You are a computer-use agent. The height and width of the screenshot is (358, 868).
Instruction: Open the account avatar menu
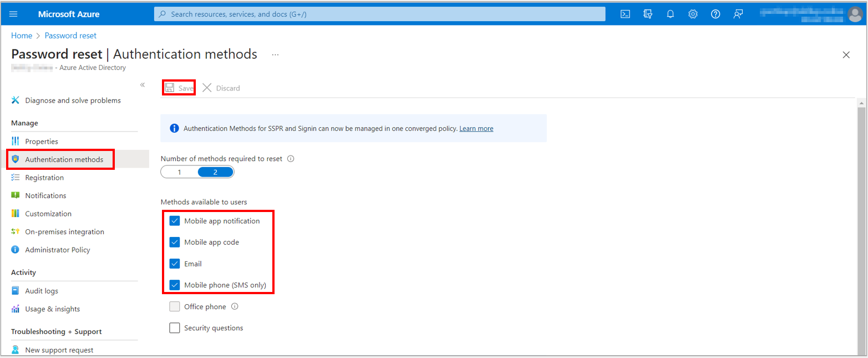[x=855, y=14]
